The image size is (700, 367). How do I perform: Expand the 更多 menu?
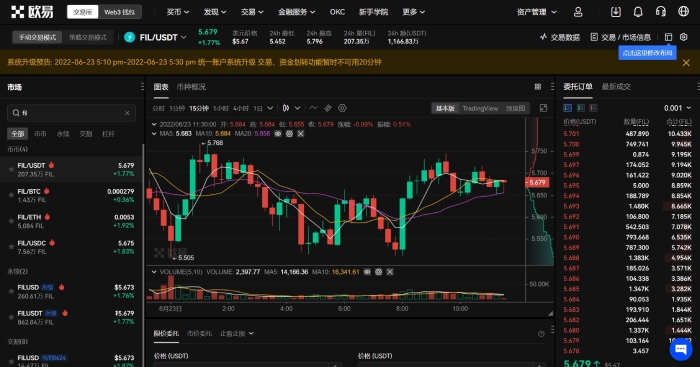pyautogui.click(x=413, y=12)
